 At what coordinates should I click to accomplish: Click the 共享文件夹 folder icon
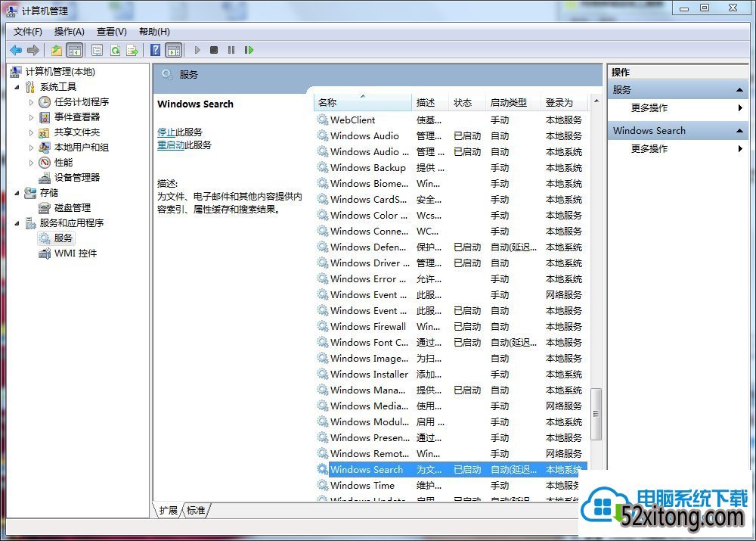[x=45, y=132]
